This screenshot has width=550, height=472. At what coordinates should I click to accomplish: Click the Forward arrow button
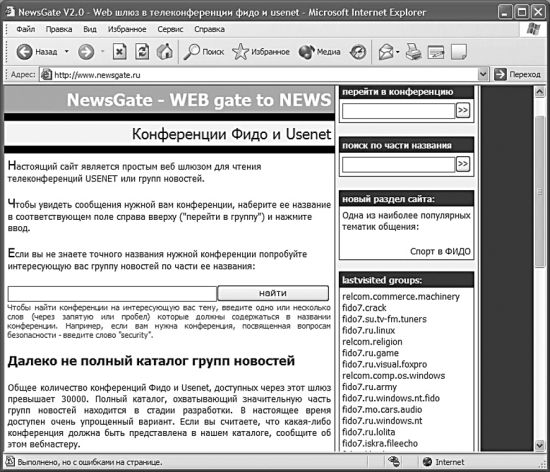(86, 52)
